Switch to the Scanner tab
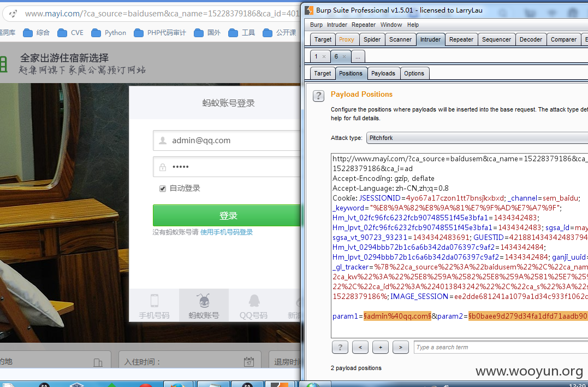The width and height of the screenshot is (588, 387). point(400,39)
